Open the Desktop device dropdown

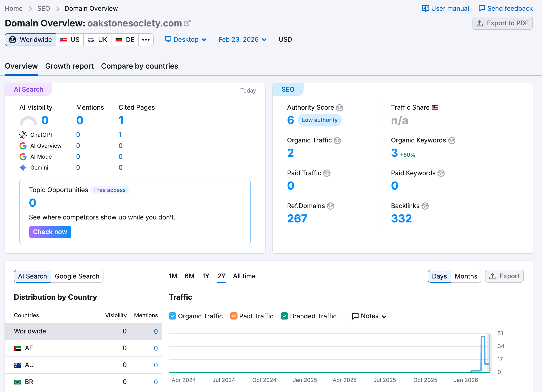click(x=186, y=39)
